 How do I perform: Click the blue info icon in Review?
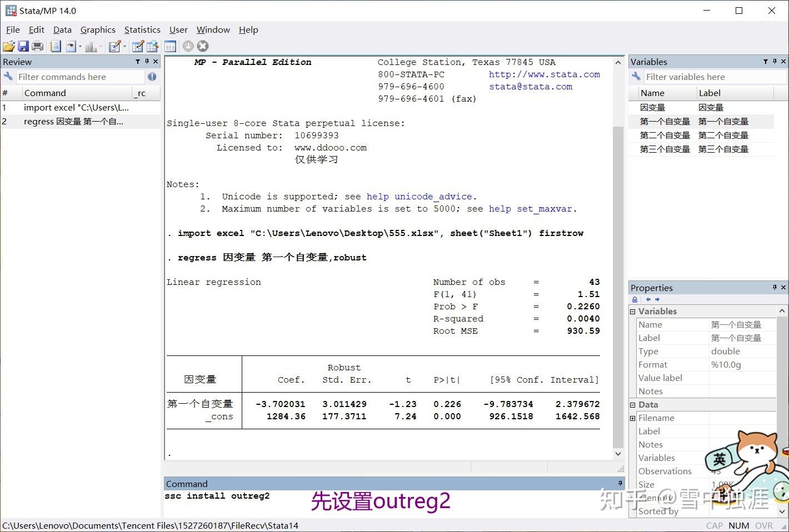click(x=152, y=77)
